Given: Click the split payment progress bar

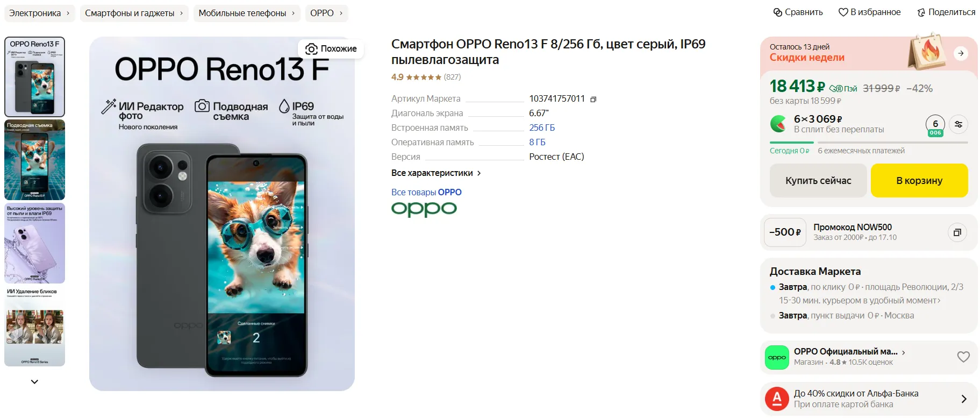Looking at the screenshot, I should click(869, 143).
